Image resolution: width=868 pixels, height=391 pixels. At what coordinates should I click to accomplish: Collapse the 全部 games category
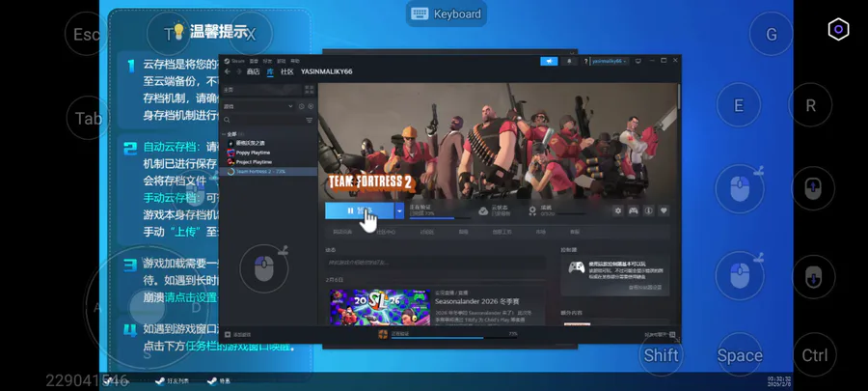coord(232,134)
